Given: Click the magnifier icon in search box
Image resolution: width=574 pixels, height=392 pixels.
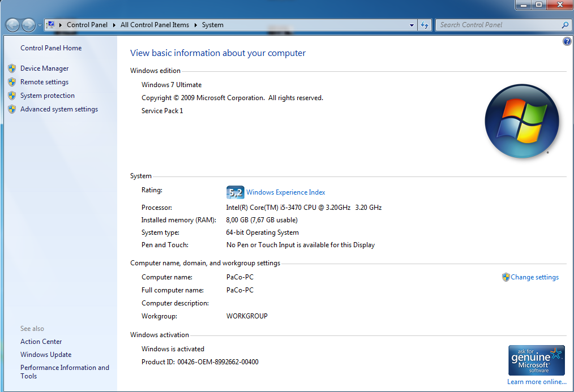Looking at the screenshot, I should tap(564, 25).
